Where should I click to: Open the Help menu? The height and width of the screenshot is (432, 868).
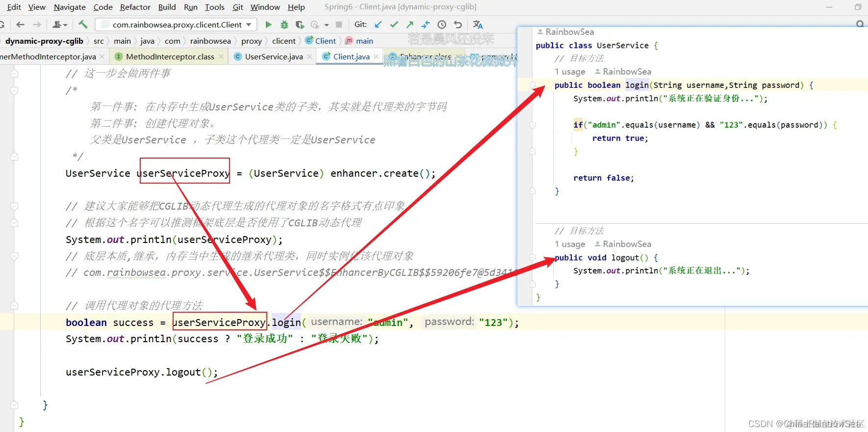coord(296,7)
